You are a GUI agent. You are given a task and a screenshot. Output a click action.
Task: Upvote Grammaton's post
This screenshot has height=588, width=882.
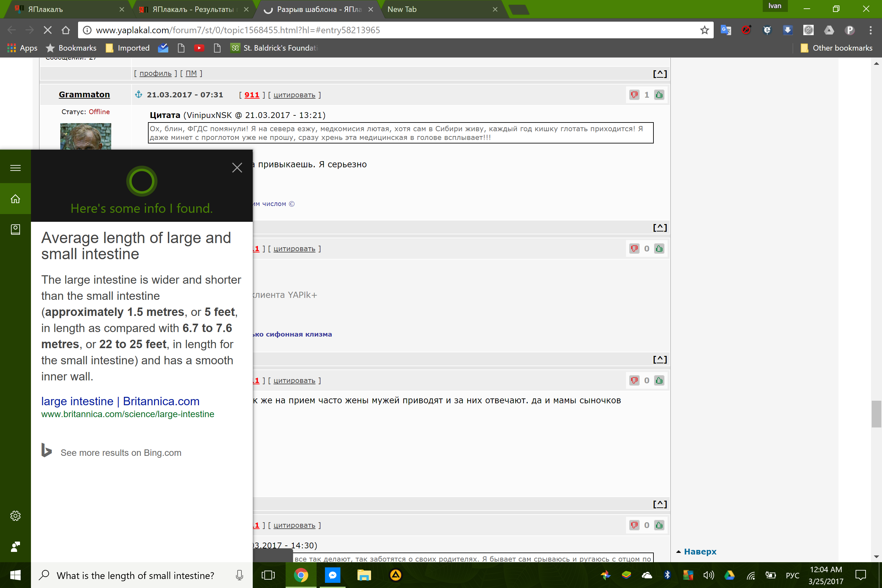pyautogui.click(x=659, y=94)
